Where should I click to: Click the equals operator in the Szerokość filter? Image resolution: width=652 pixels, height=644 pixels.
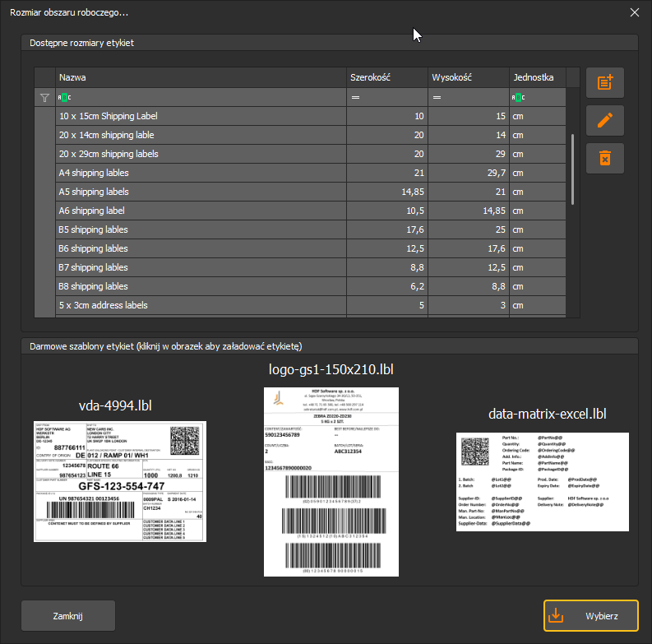click(355, 97)
